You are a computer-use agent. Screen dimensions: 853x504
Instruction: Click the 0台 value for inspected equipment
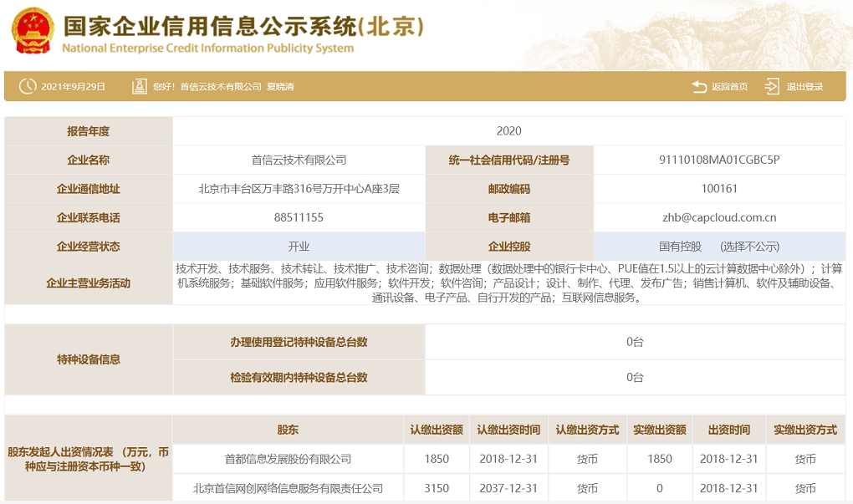[635, 377]
